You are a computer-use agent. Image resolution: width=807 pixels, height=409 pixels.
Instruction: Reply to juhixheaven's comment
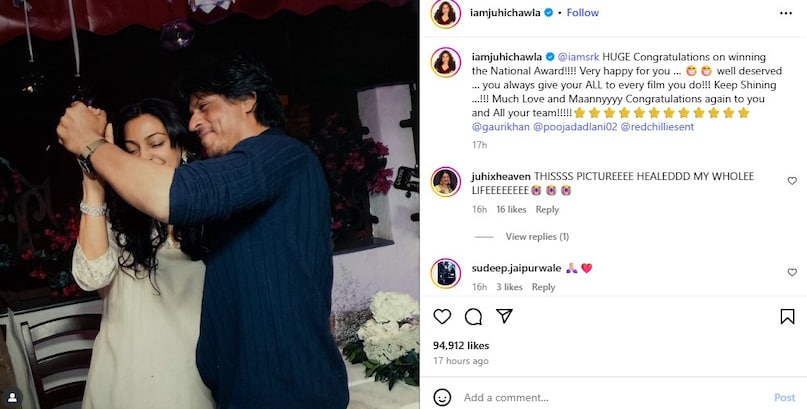pyautogui.click(x=547, y=209)
